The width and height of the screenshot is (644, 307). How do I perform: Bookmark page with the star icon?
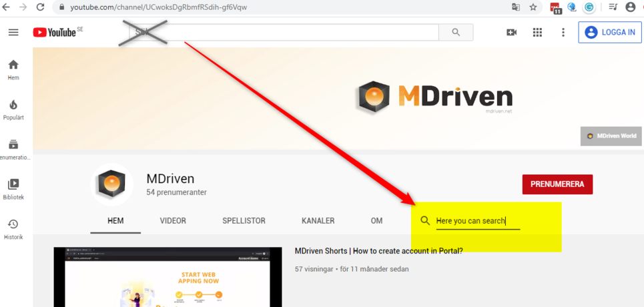533,7
